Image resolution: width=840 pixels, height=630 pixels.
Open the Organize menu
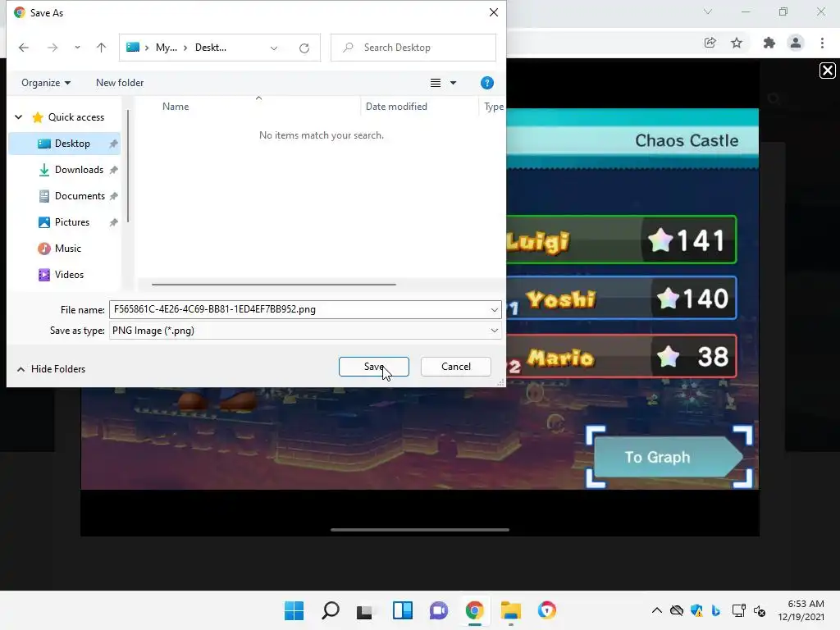46,83
